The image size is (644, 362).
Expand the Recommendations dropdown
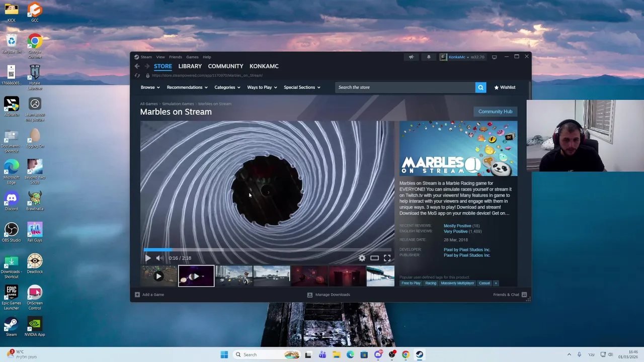187,87
